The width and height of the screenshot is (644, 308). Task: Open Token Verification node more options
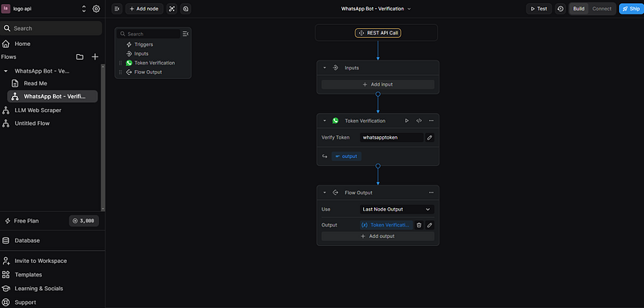tap(431, 121)
